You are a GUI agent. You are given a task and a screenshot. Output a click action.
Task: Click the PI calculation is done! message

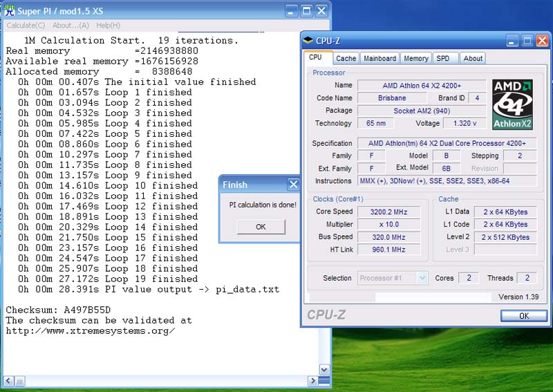pos(263,205)
